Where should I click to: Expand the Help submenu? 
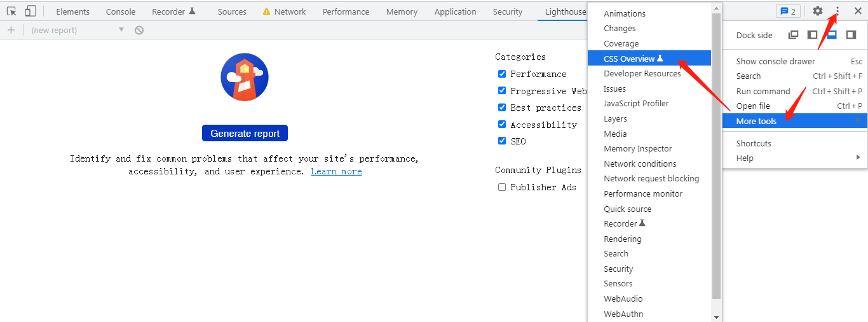(x=794, y=158)
